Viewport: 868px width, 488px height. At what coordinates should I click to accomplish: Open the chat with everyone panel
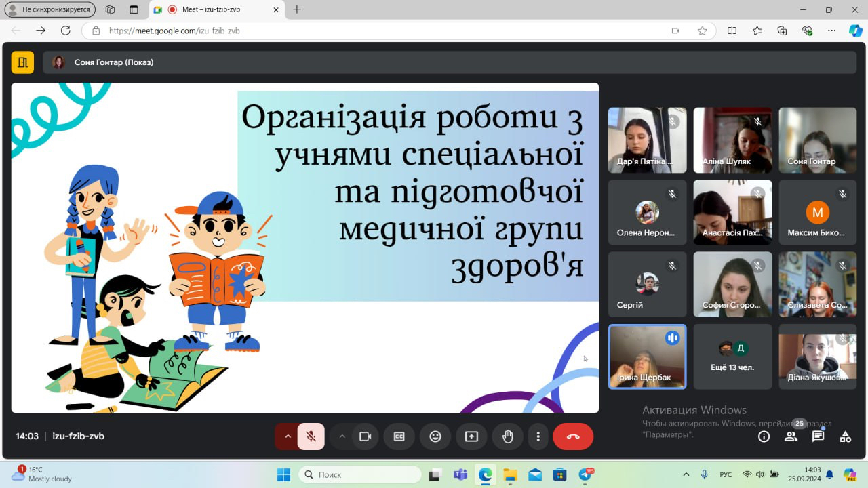tap(818, 436)
